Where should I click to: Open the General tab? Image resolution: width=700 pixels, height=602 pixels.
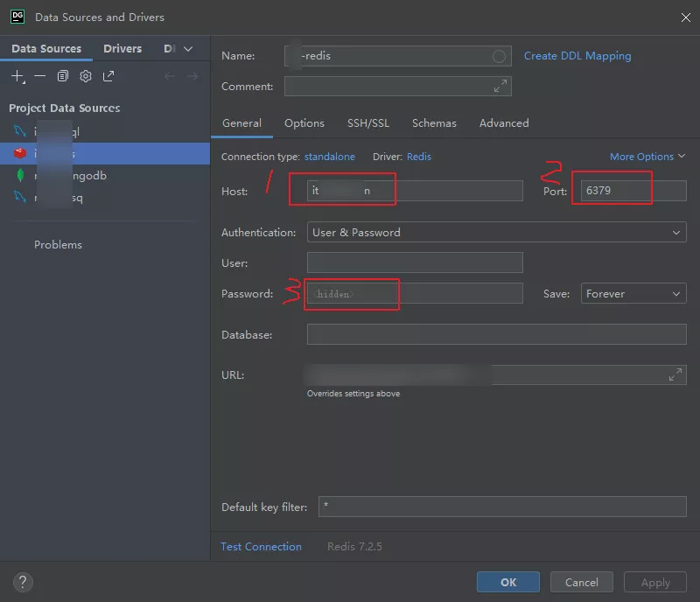point(241,123)
